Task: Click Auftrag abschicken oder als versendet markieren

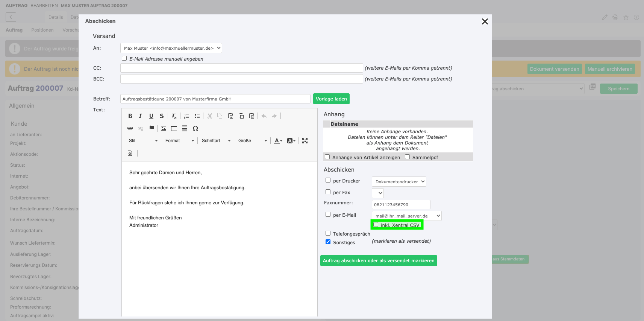Action: point(379,260)
